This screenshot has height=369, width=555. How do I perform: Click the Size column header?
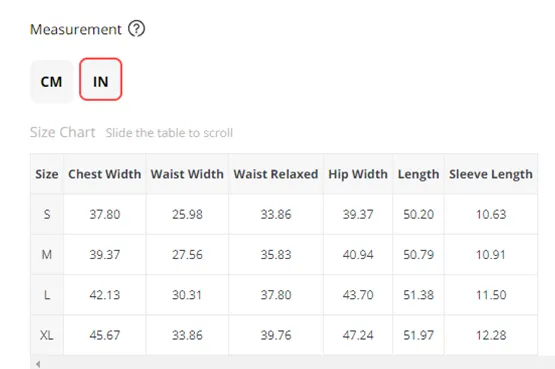click(x=47, y=174)
